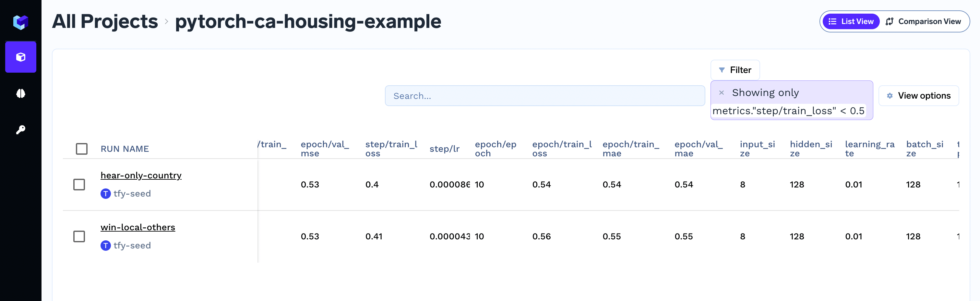Open the key secrets sidebar icon
The height and width of the screenshot is (301, 980).
[20, 130]
